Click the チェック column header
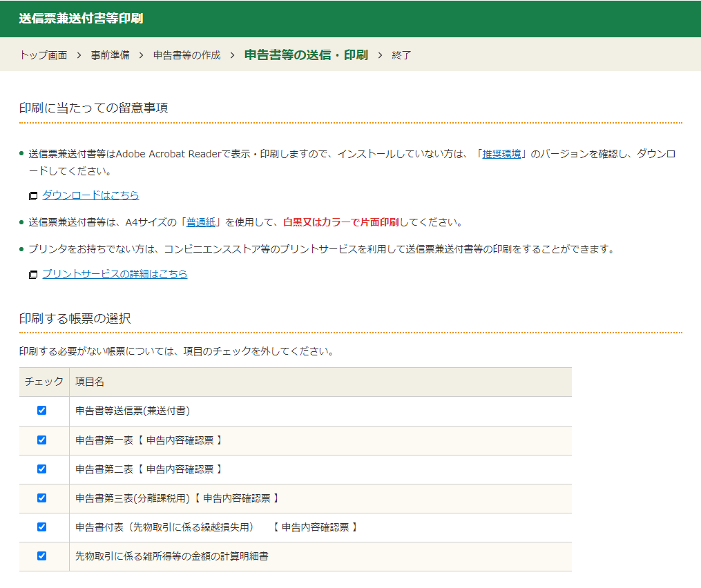Screen dimensions: 701x588 pyautogui.click(x=44, y=382)
